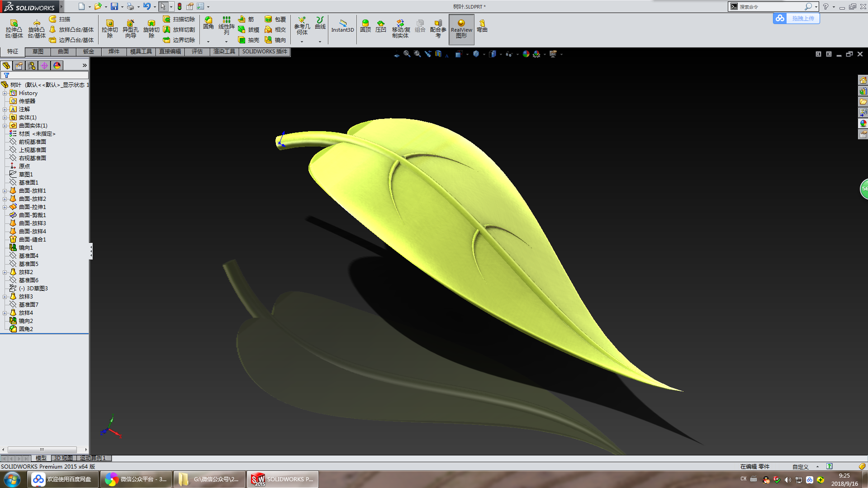Click the 筋 rib tool
The height and width of the screenshot is (488, 868).
pyautogui.click(x=246, y=19)
